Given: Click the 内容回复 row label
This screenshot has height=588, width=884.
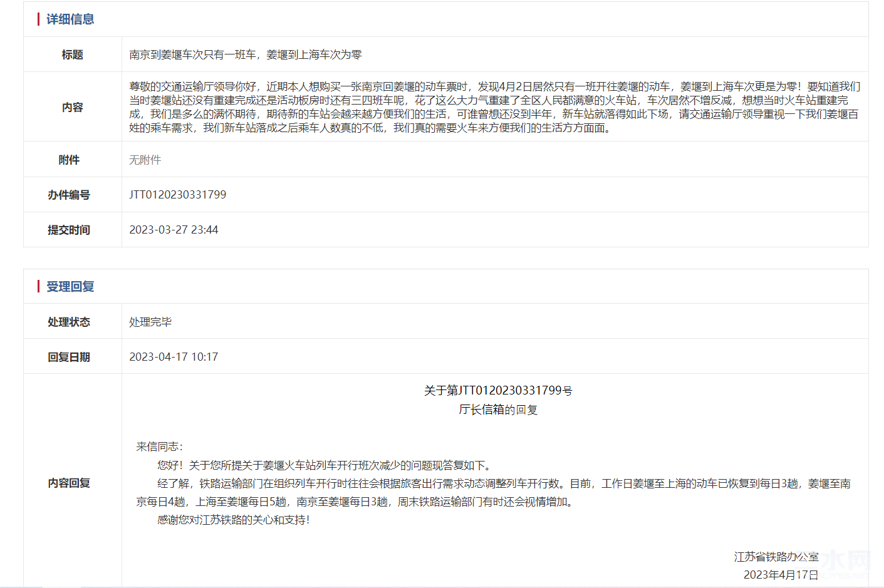Looking at the screenshot, I should (x=69, y=483).
